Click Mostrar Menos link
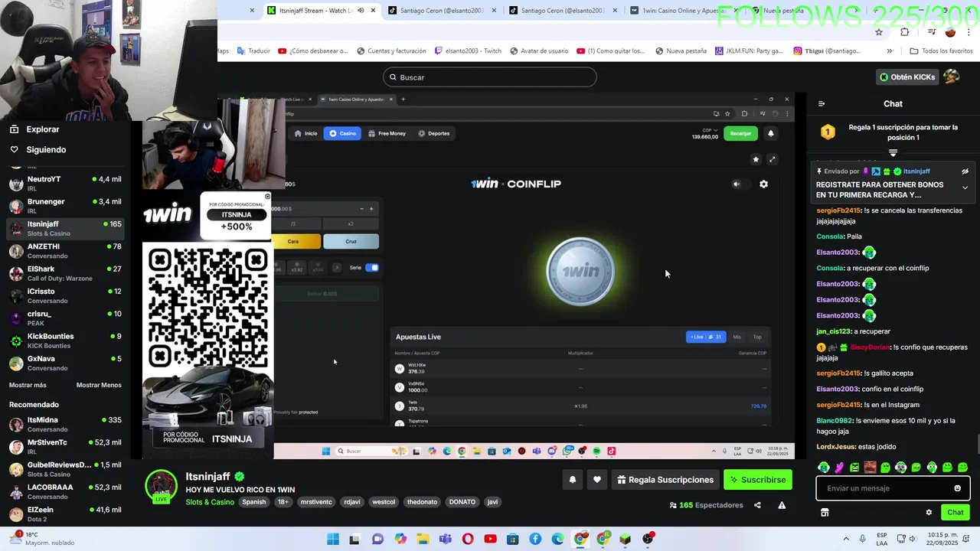 [99, 385]
